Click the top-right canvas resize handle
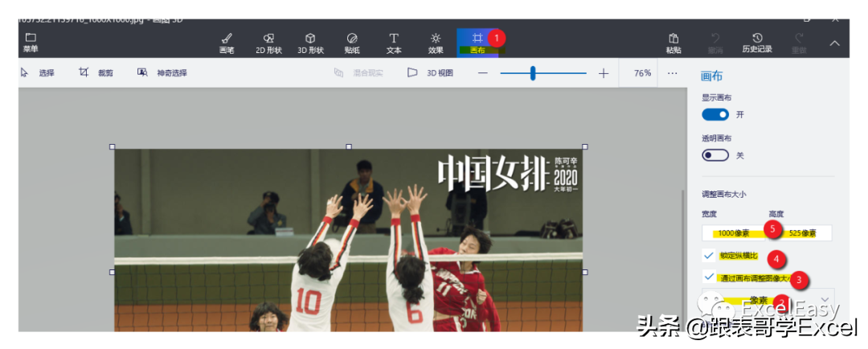The image size is (868, 349). pos(585,147)
